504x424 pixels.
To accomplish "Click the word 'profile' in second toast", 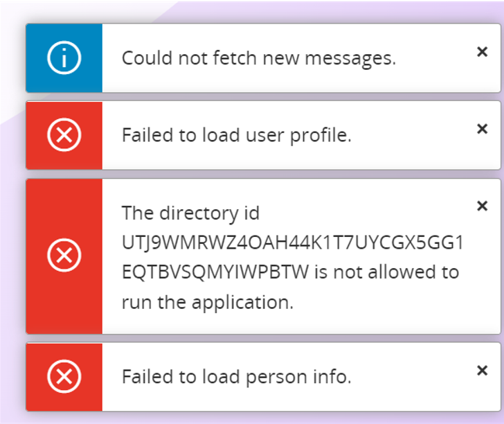I will point(321,136).
